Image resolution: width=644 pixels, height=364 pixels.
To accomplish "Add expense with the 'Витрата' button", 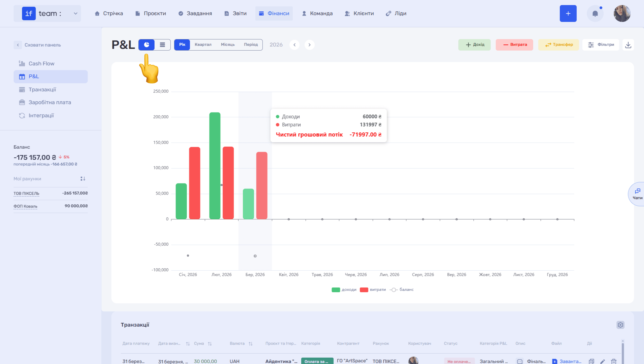I will 514,45.
